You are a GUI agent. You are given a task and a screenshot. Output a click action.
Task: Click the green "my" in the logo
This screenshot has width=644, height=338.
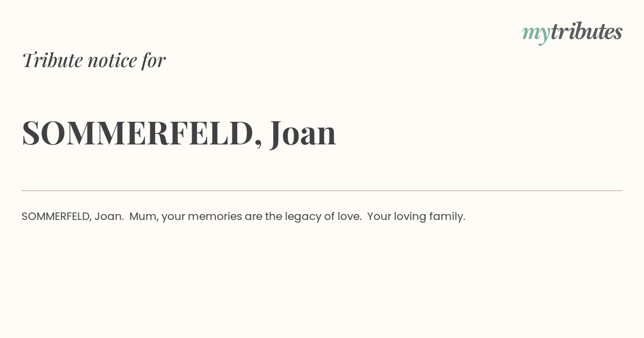point(536,34)
